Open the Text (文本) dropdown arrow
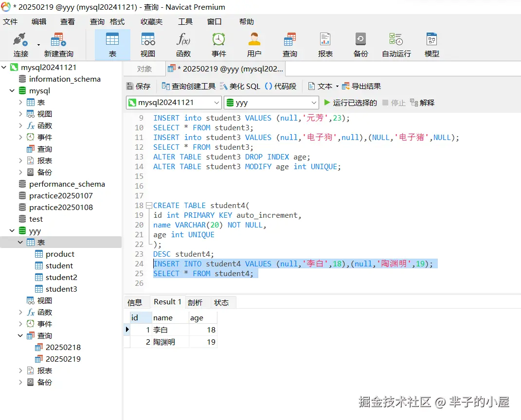The width and height of the screenshot is (521, 420). pyautogui.click(x=337, y=87)
